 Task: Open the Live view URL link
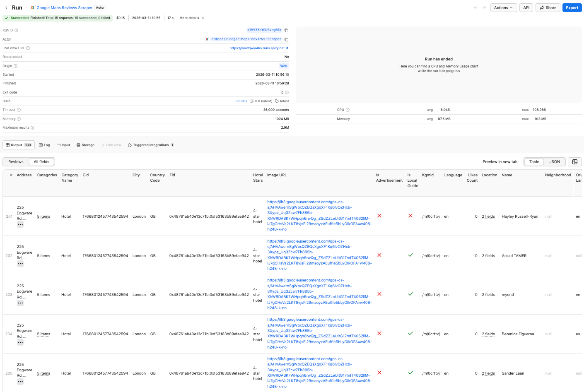257,48
